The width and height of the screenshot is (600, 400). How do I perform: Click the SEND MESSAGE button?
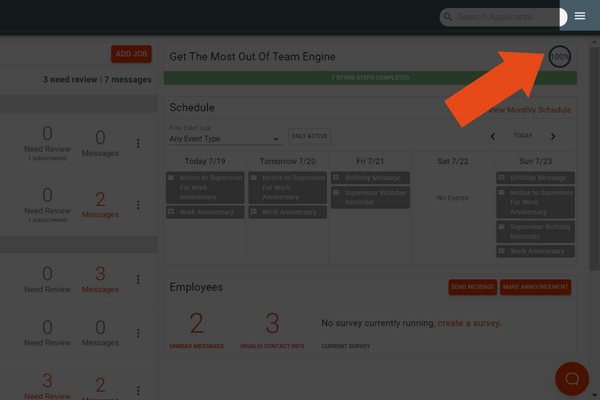pos(473,287)
